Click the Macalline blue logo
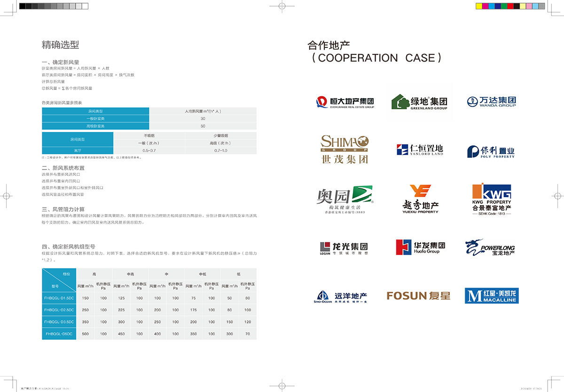The width and height of the screenshot is (564, 392). pyautogui.click(x=491, y=295)
